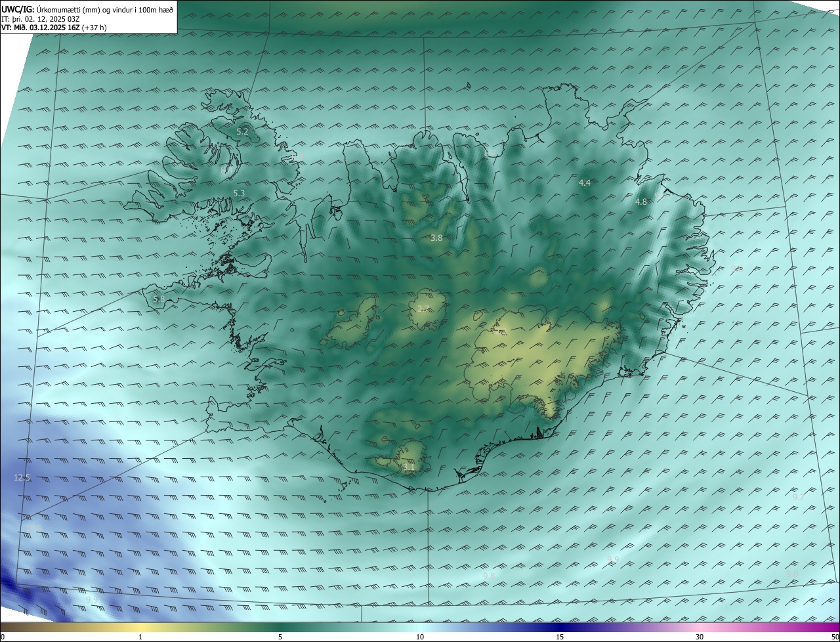Click the 15 tick on the color scale

pos(560,637)
